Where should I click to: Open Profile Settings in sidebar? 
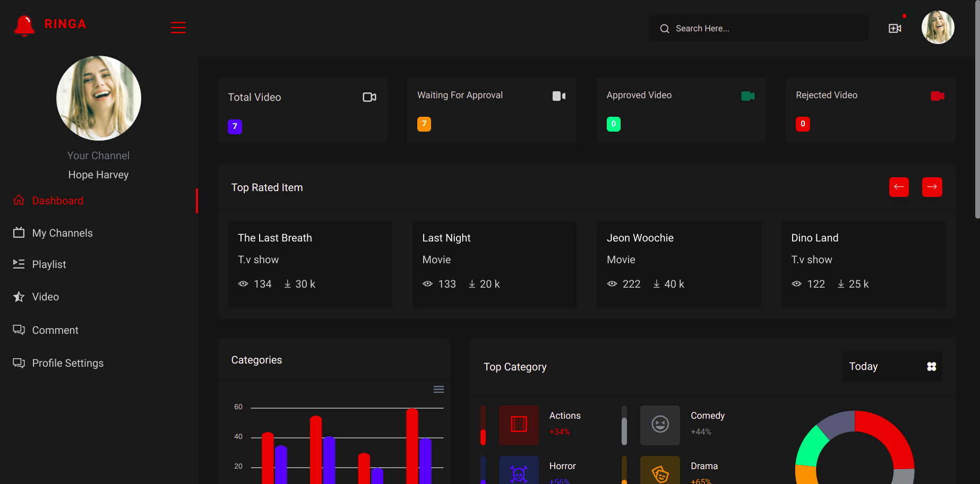(58, 363)
